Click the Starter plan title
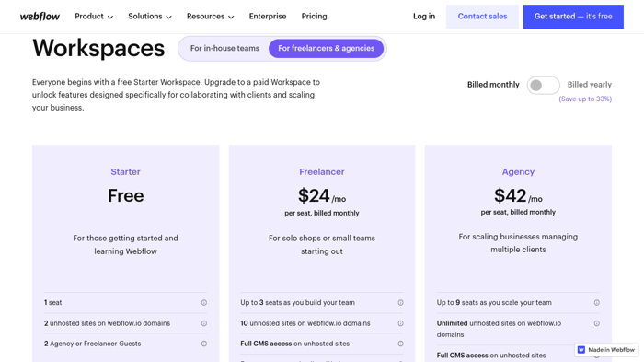Viewport: 644px width, 362px height. [x=126, y=172]
